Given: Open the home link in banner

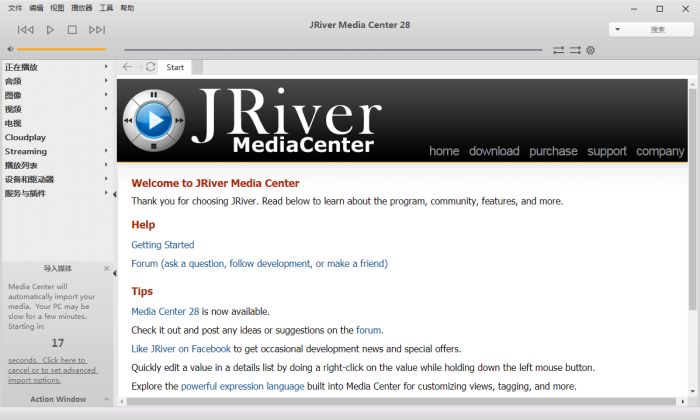Looking at the screenshot, I should pyautogui.click(x=444, y=151).
